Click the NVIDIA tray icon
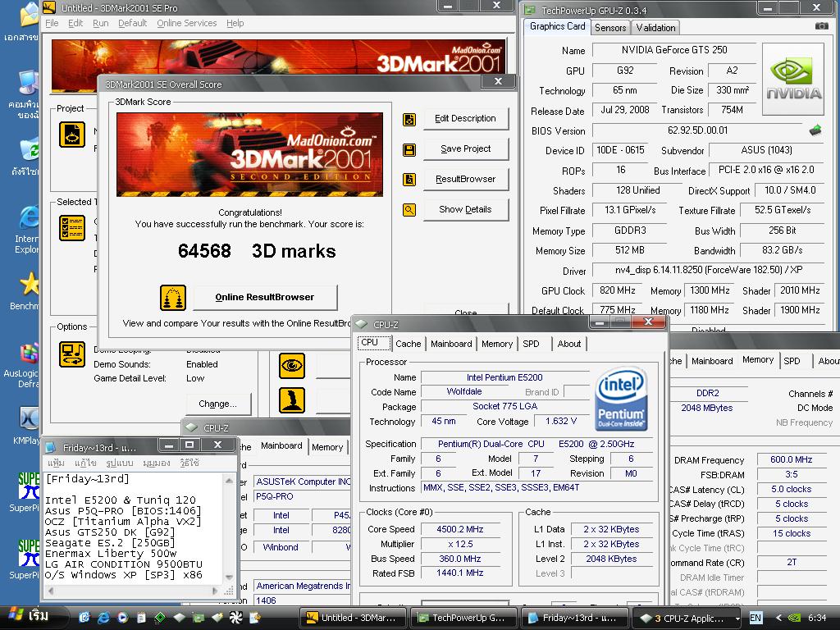The height and width of the screenshot is (630, 840). click(795, 618)
